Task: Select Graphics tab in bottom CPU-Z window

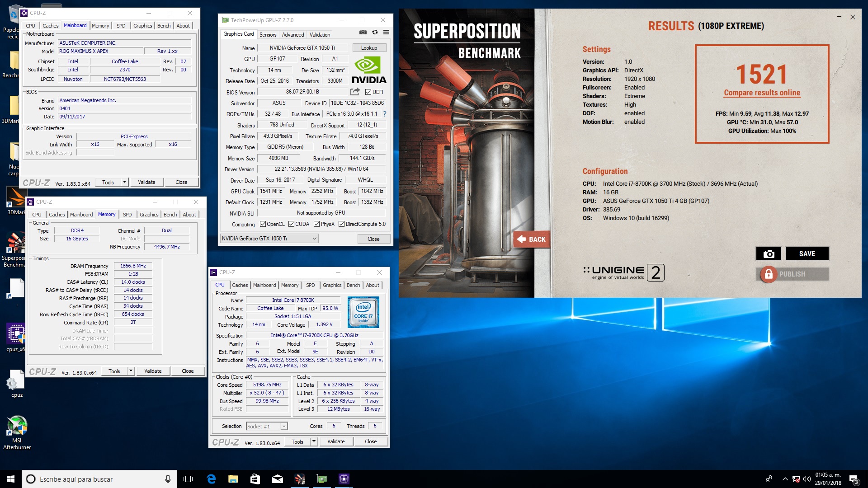Action: pos(332,285)
